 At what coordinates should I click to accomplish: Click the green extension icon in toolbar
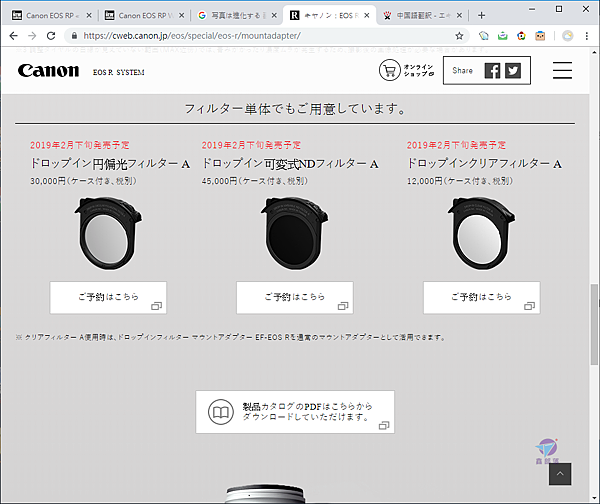502,36
